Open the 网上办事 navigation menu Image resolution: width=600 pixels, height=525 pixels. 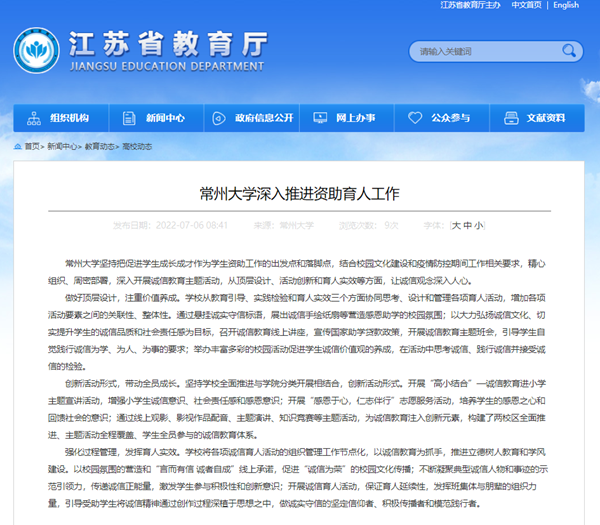coord(355,118)
